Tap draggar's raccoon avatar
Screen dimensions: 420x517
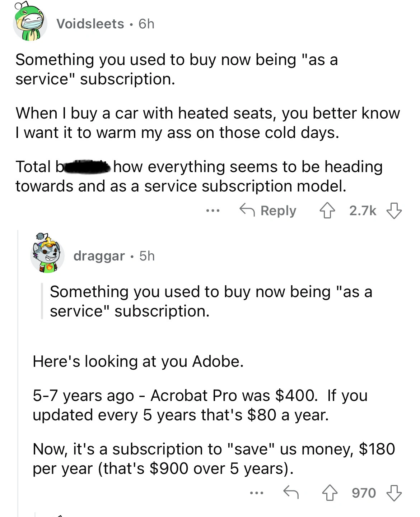(47, 254)
